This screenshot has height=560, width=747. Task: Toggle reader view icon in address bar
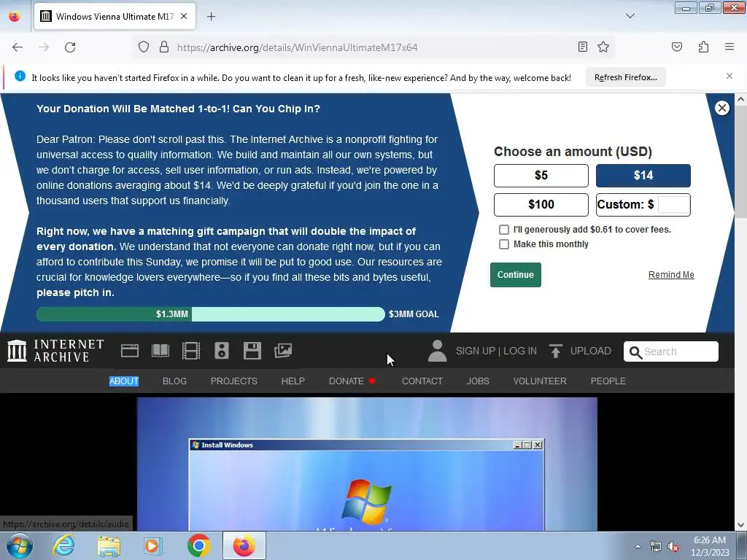[x=582, y=47]
